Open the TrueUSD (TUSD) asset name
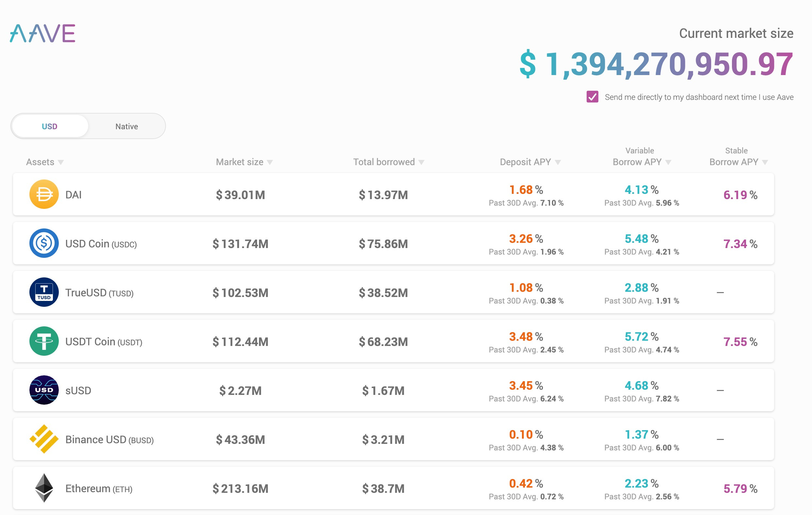812x515 pixels. [x=100, y=292]
